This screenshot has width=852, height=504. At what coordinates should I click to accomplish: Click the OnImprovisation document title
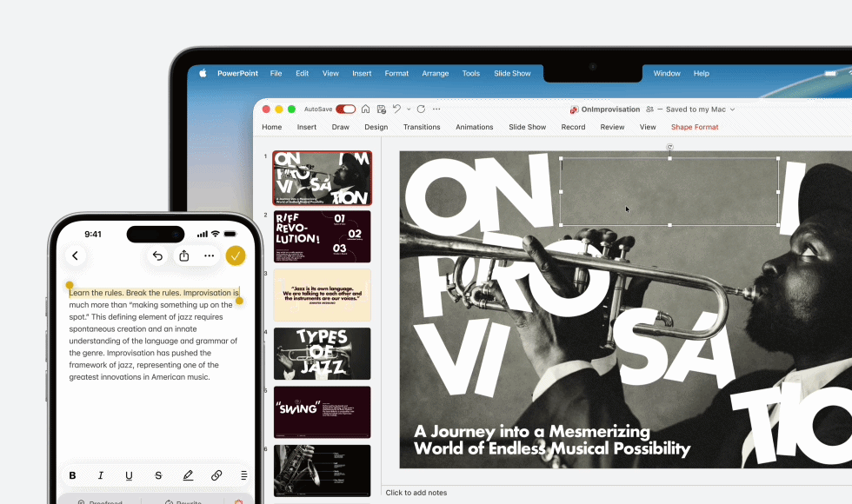point(610,109)
